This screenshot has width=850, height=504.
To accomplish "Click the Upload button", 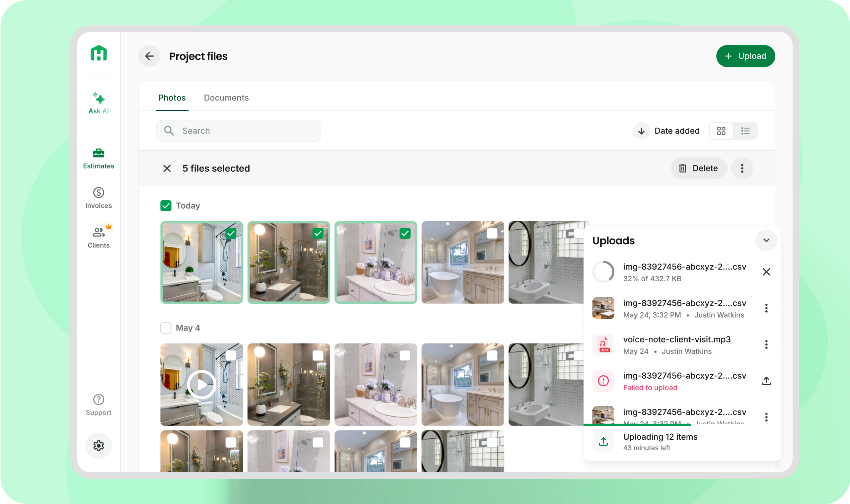I will (746, 56).
